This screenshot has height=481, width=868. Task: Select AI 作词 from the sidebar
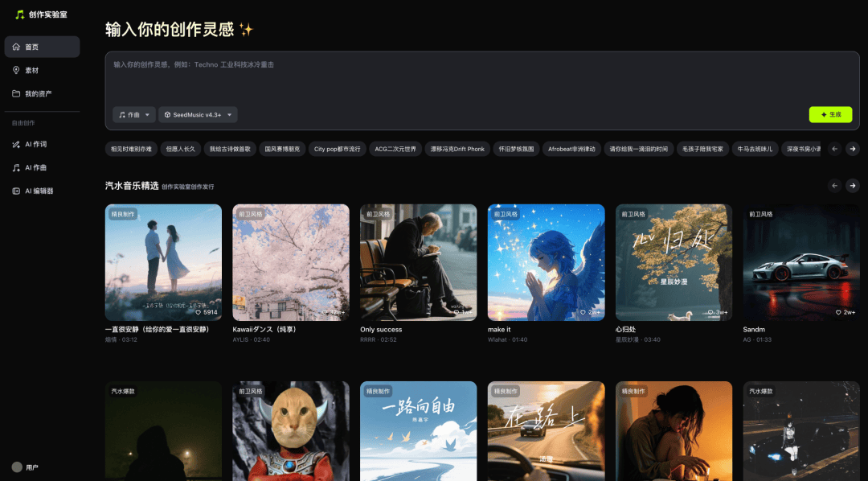pyautogui.click(x=42, y=144)
